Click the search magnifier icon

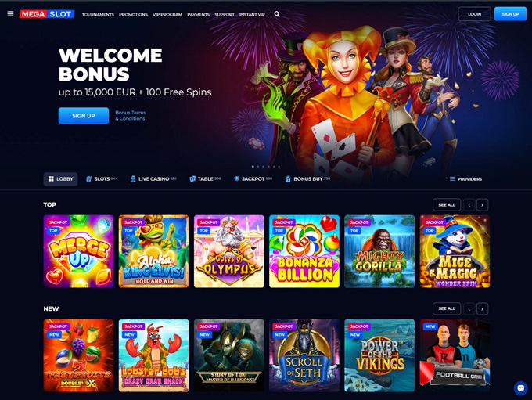tap(277, 14)
